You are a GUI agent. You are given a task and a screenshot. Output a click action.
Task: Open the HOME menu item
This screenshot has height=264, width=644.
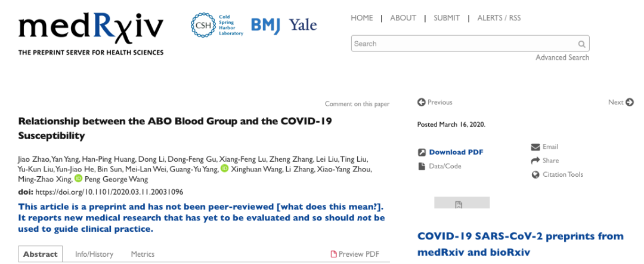361,18
